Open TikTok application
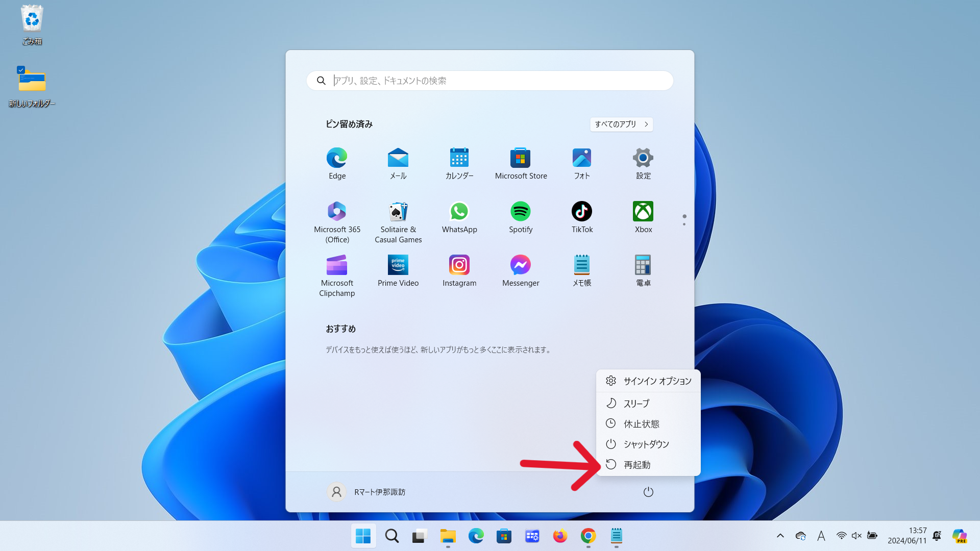 click(582, 211)
